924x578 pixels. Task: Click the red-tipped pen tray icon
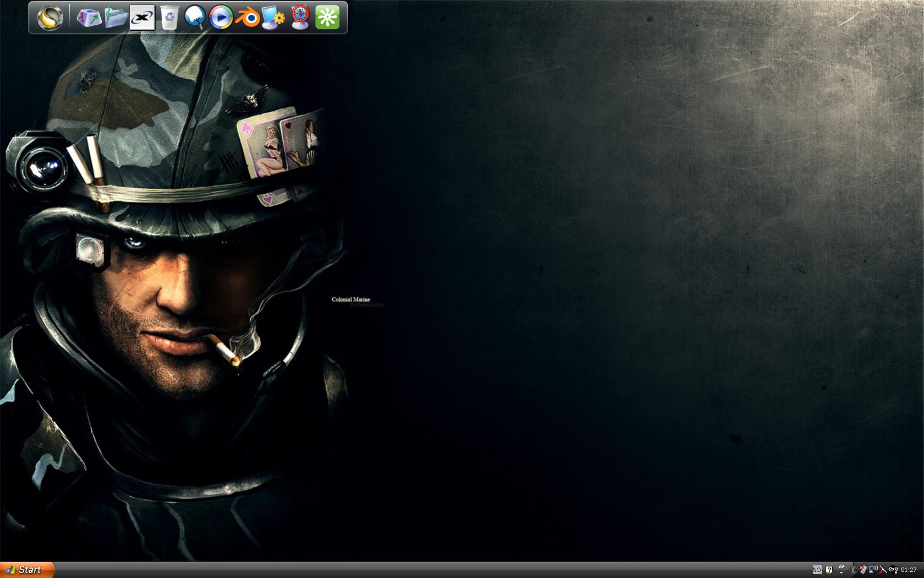pyautogui.click(x=883, y=570)
